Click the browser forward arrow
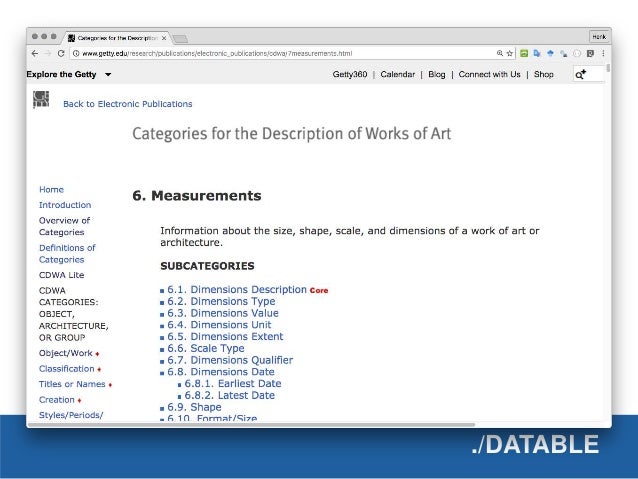638x479 pixels. tap(48, 53)
